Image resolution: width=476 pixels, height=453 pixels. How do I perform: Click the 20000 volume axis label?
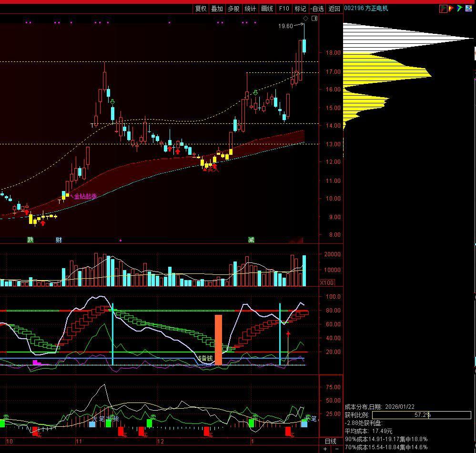332,254
